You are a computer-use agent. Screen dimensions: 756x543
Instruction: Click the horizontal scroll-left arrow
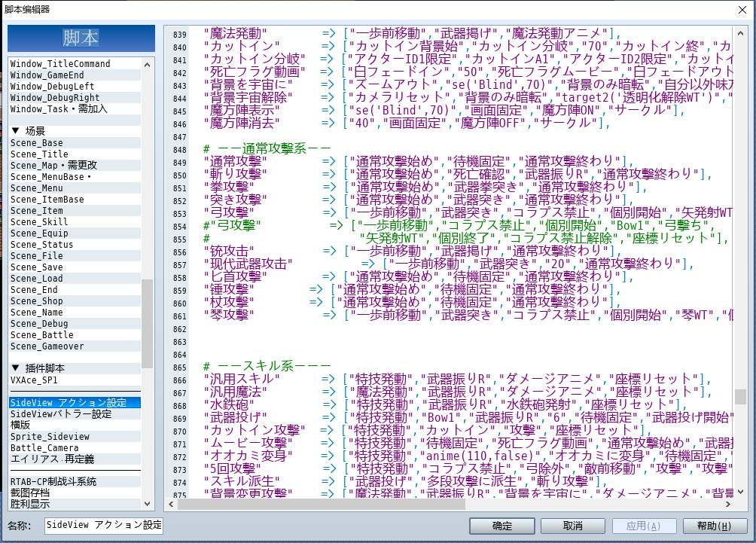[x=171, y=505]
